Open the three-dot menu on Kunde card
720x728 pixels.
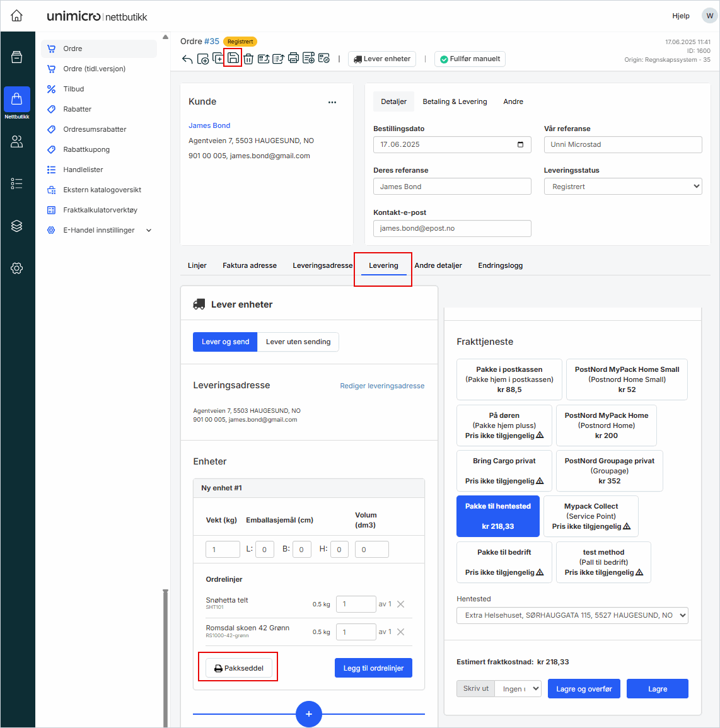[332, 102]
